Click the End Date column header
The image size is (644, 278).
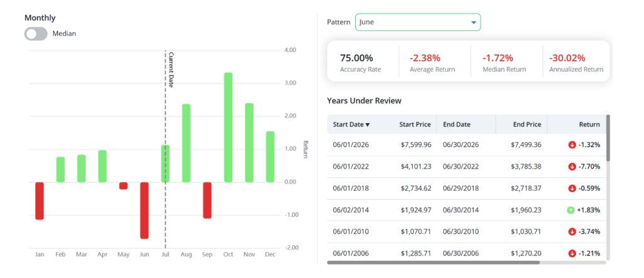457,125
